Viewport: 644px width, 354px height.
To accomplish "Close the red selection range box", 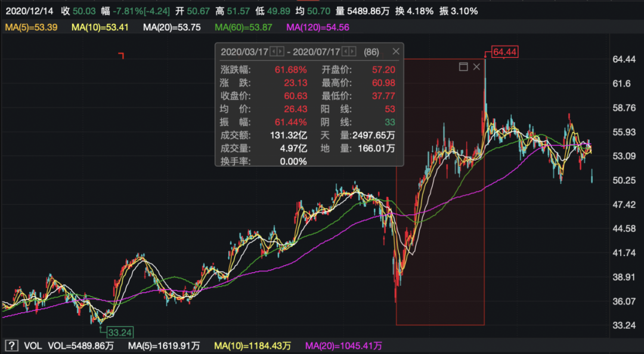I will click(x=476, y=67).
